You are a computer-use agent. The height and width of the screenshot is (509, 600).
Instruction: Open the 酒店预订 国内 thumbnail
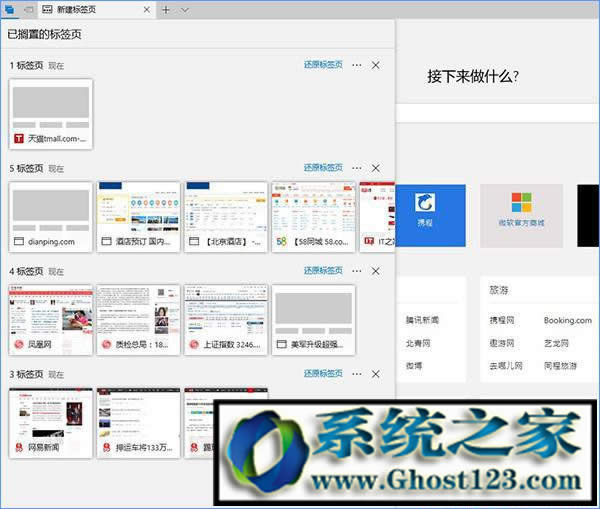coord(138,217)
